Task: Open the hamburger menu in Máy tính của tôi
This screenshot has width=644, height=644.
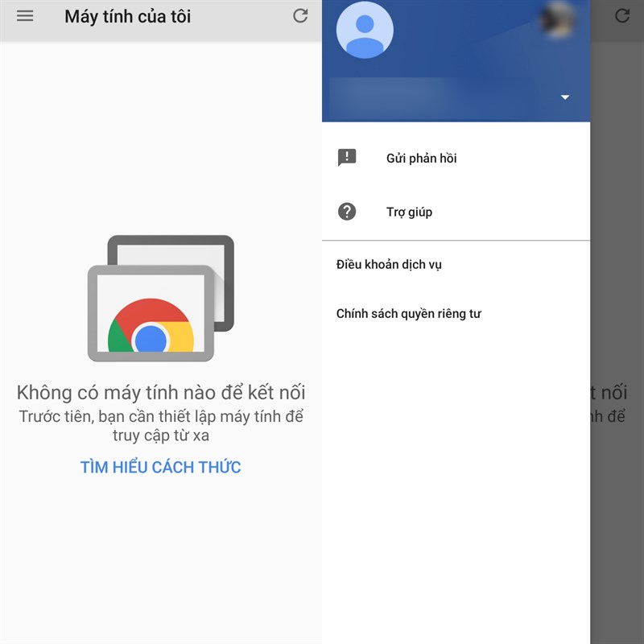Action: pos(25,16)
